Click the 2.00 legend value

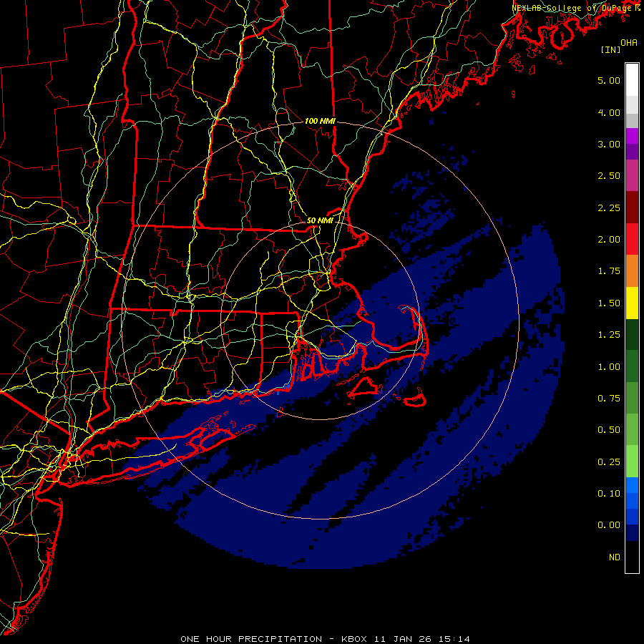point(609,240)
